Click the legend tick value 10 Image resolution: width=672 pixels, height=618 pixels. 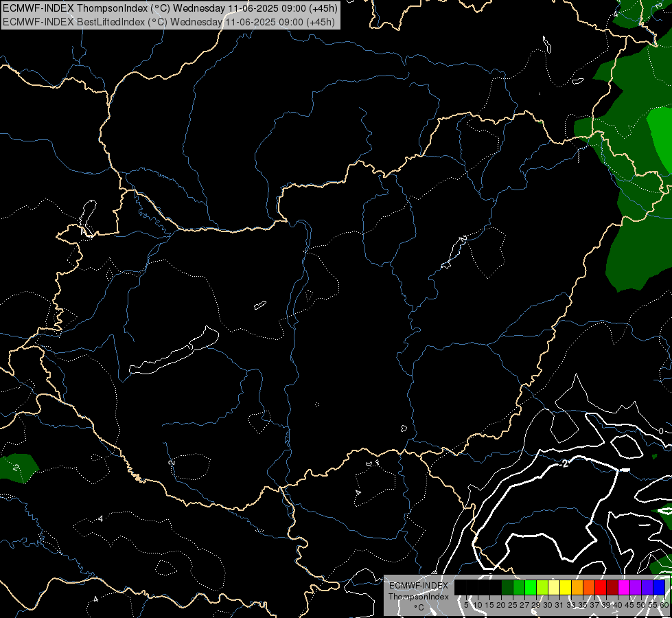coord(478,605)
